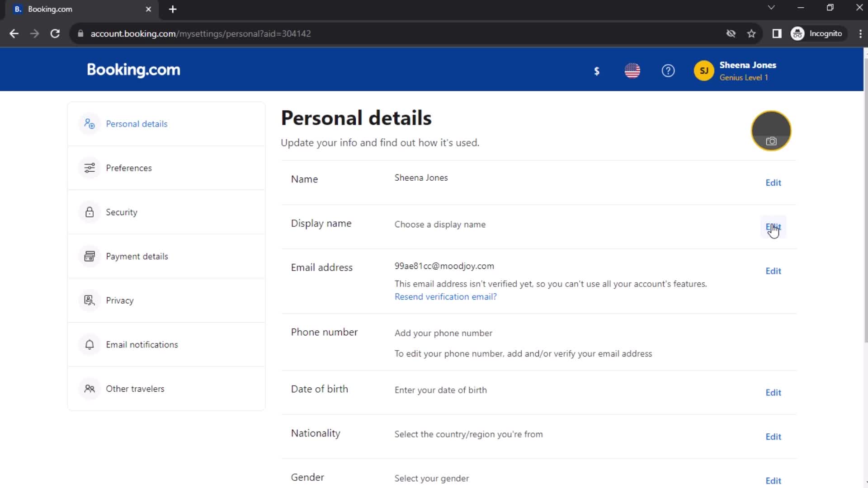Click 'Add your phone number' text
Image resolution: width=868 pixels, height=488 pixels.
click(443, 333)
